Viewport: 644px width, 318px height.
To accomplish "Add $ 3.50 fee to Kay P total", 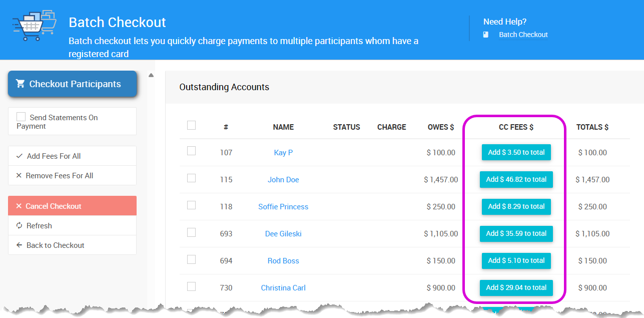I will tap(516, 152).
